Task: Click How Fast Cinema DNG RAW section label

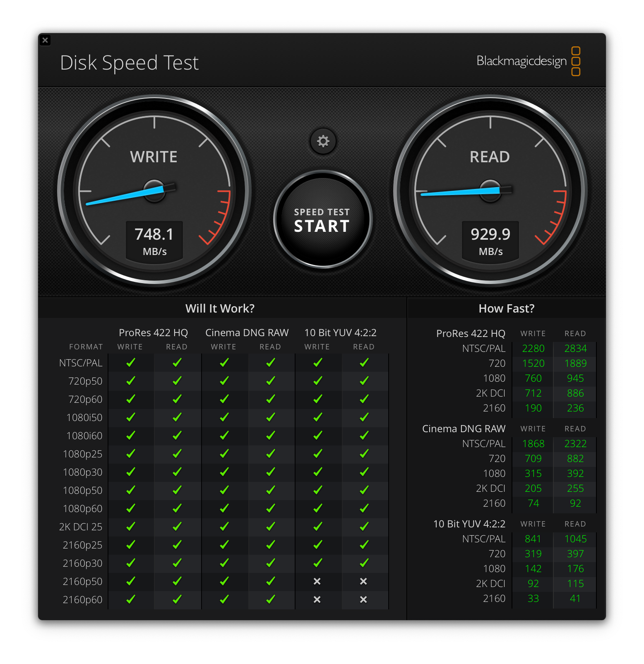Action: (x=464, y=429)
